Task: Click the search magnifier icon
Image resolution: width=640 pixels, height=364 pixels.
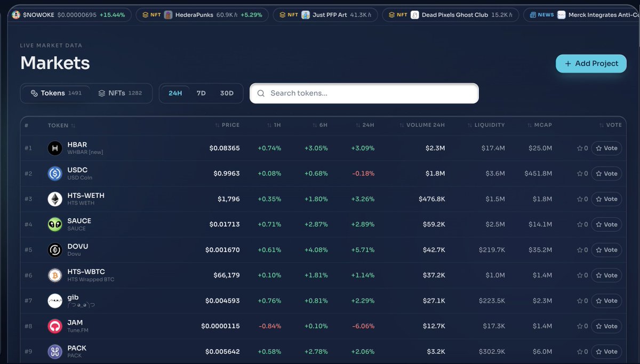Action: (x=261, y=93)
